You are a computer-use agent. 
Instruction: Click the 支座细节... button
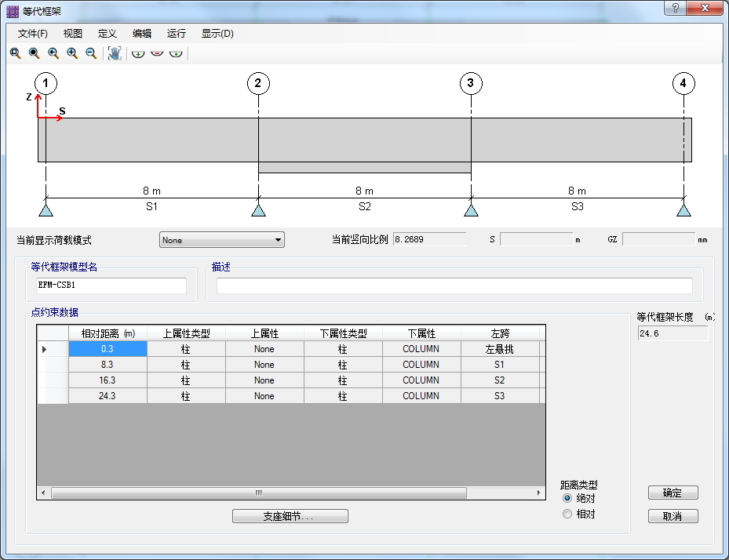[290, 516]
